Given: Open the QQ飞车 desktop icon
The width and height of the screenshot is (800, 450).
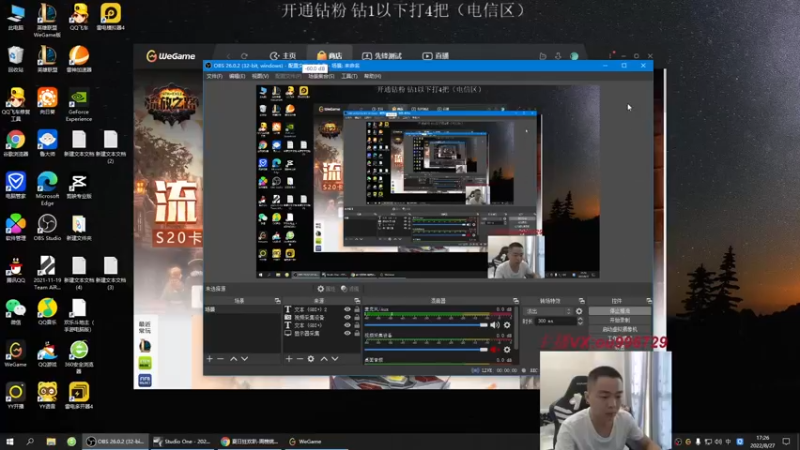Looking at the screenshot, I should coord(79,16).
